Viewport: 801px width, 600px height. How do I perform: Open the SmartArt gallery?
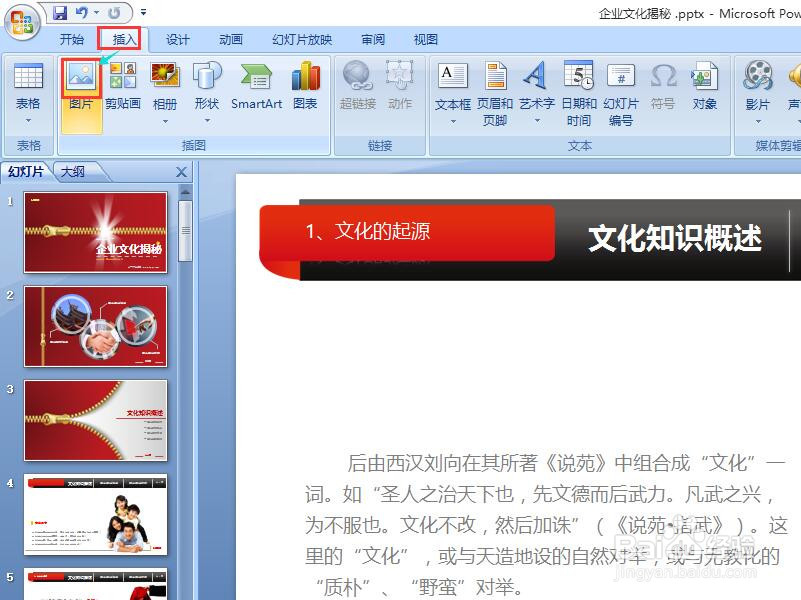click(256, 90)
